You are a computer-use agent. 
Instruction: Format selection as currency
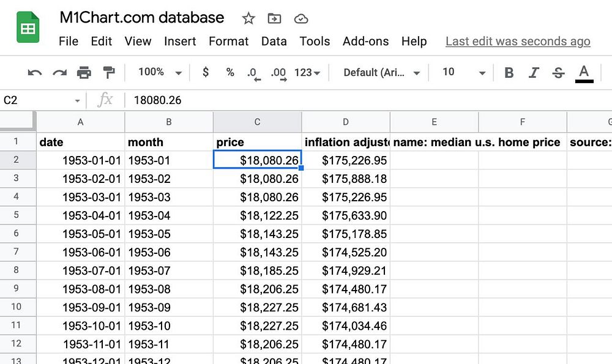[x=206, y=72]
